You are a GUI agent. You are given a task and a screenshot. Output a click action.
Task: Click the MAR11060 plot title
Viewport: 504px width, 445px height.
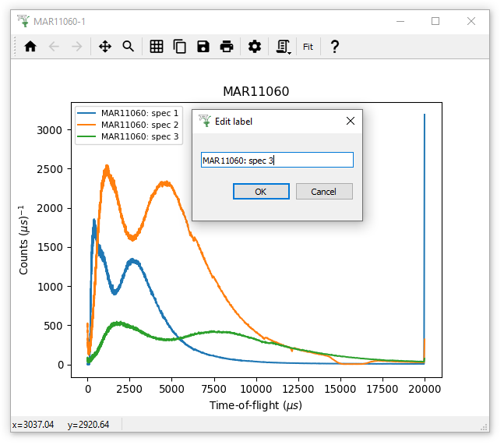point(256,91)
